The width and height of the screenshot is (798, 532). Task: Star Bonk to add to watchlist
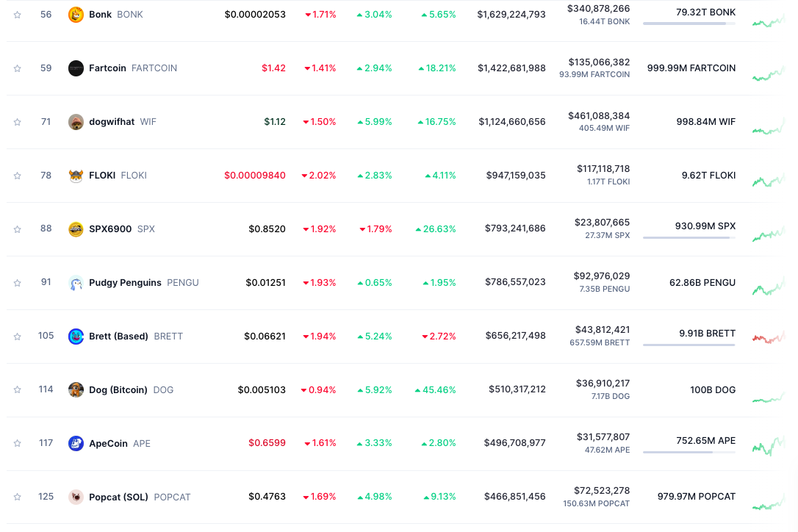(18, 15)
